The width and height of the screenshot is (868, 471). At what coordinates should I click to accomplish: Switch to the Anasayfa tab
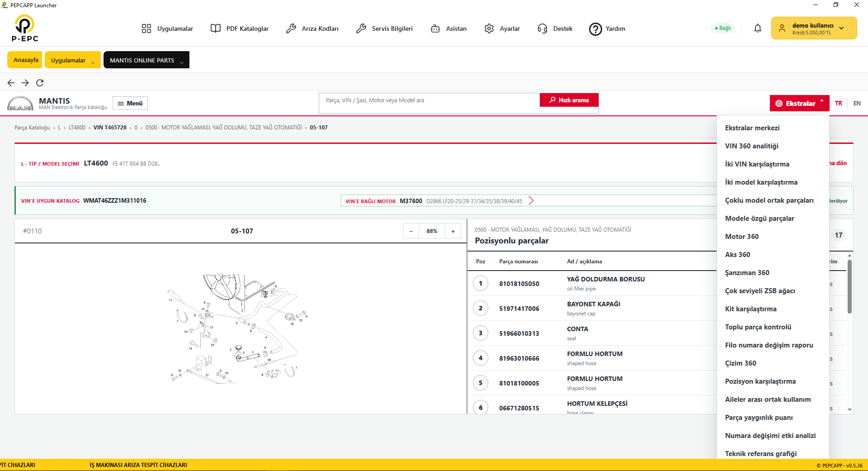25,60
